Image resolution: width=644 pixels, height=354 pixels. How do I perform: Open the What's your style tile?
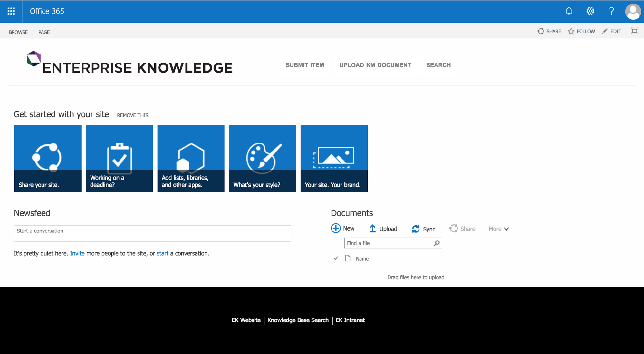tap(262, 158)
